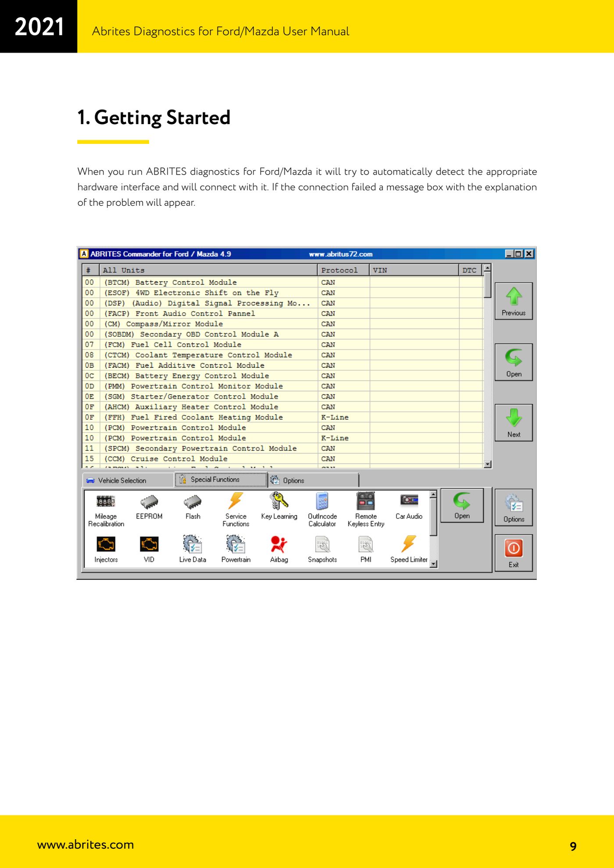
Task: Launch Key Learning function
Action: [x=279, y=506]
